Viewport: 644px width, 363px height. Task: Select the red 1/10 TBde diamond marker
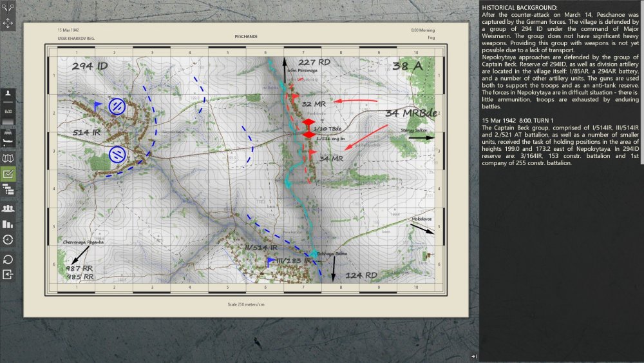[x=308, y=129]
